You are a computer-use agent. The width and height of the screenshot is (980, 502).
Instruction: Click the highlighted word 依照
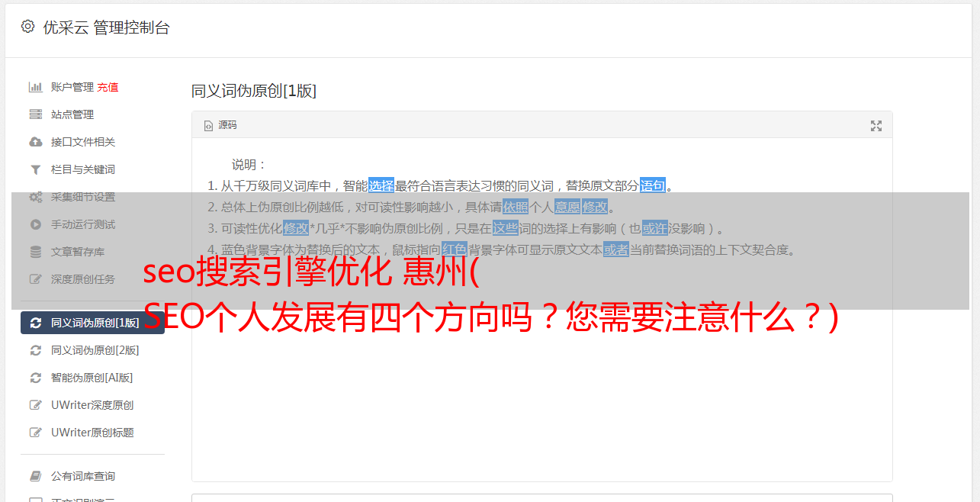[516, 207]
